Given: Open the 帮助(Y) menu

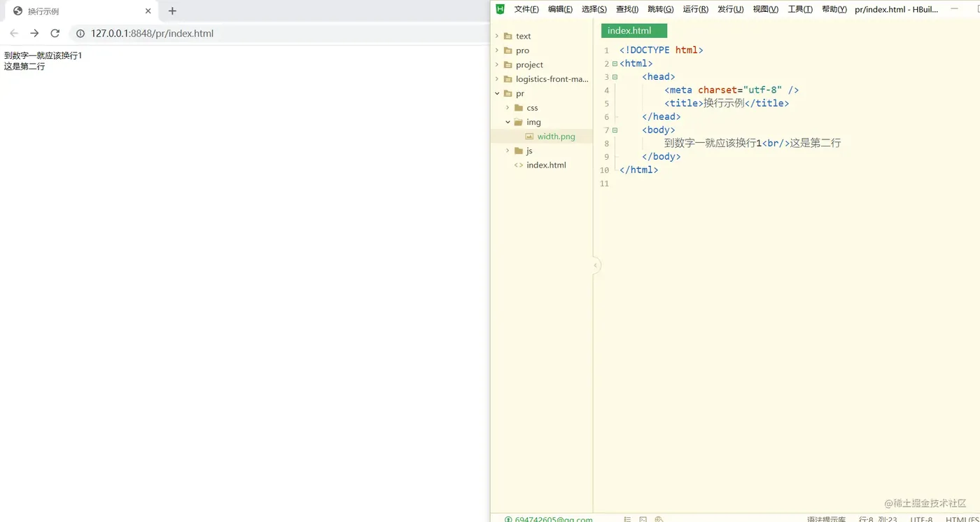Looking at the screenshot, I should (834, 9).
